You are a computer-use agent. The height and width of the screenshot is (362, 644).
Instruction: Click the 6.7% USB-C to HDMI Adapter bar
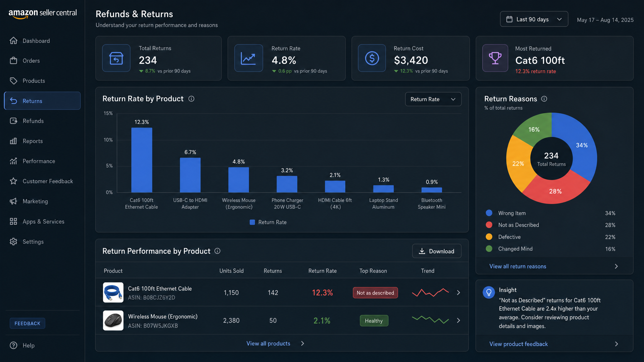[190, 175]
